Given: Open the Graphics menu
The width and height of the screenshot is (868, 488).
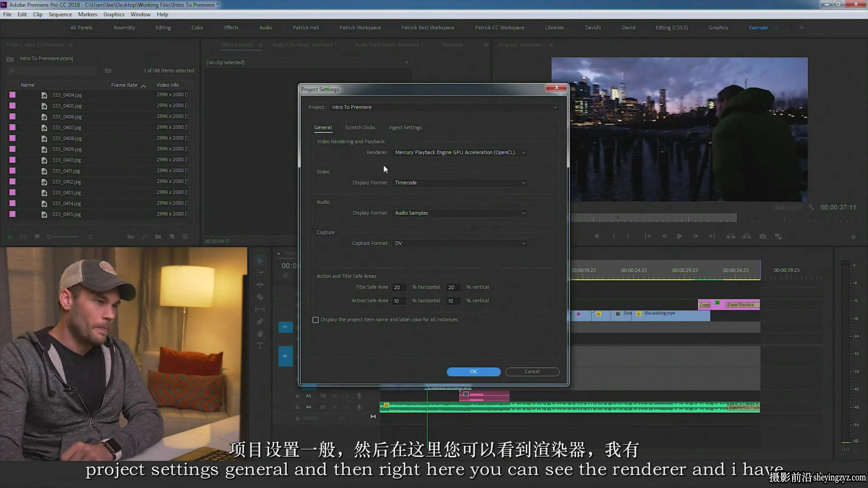Looking at the screenshot, I should click(x=113, y=14).
